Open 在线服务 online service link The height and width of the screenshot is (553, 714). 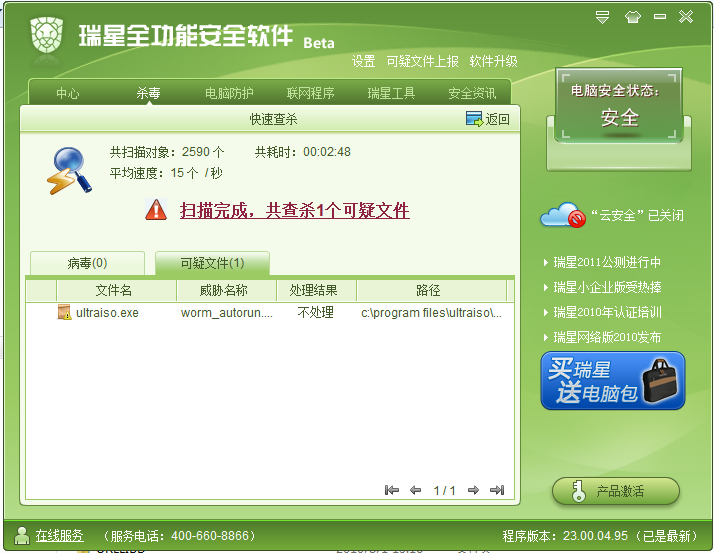pos(60,536)
